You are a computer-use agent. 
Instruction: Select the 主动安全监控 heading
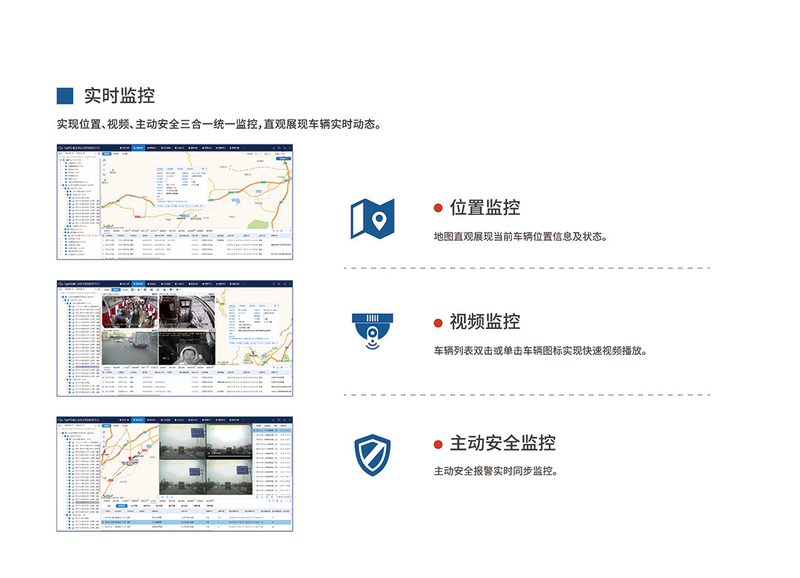(x=503, y=443)
